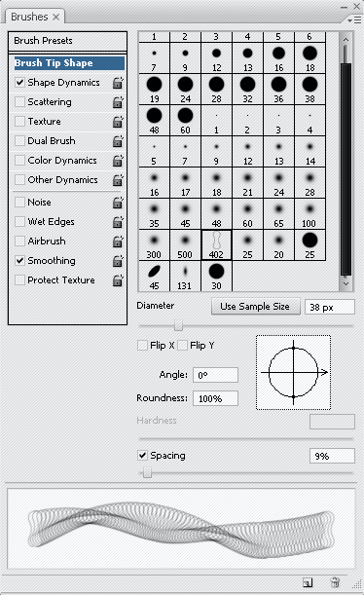Enable the Other Dynamics checkbox
The width and height of the screenshot is (364, 595).
pos(19,179)
